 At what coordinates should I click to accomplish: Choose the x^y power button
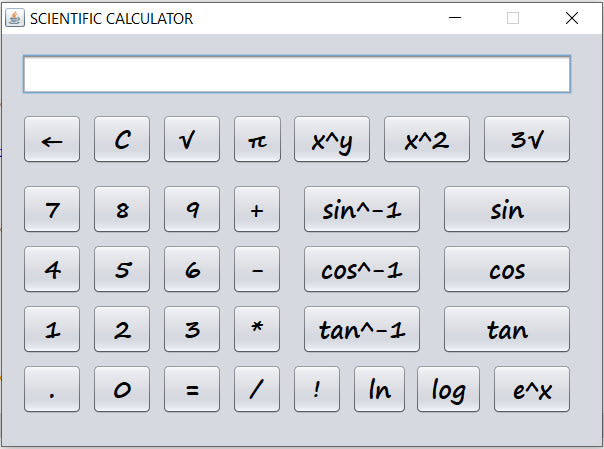(332, 139)
